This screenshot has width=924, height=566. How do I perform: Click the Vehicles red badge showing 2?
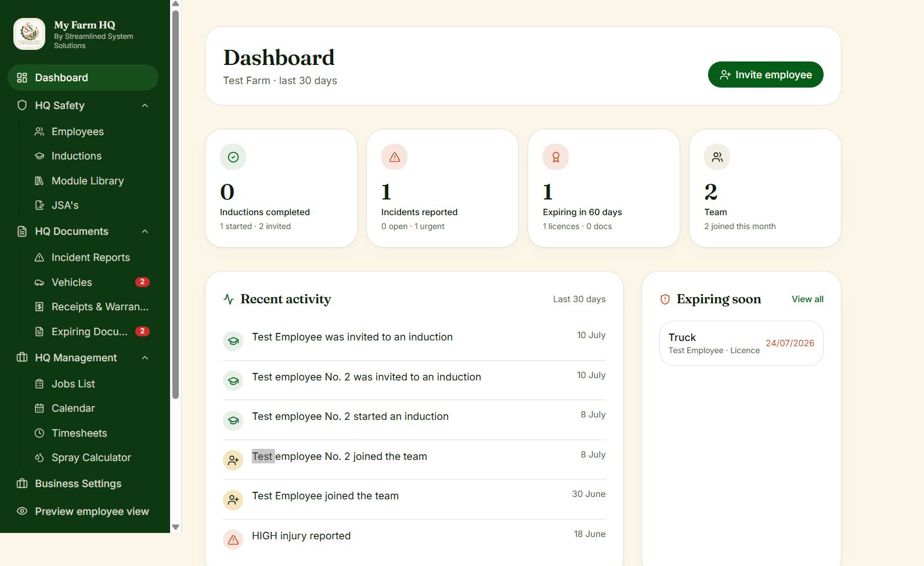point(142,282)
